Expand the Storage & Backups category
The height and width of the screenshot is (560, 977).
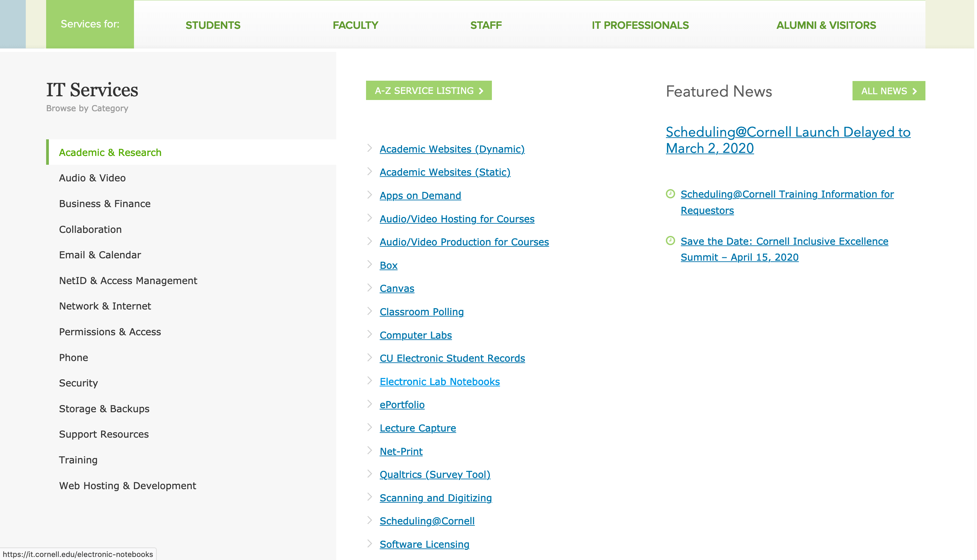[x=103, y=409]
